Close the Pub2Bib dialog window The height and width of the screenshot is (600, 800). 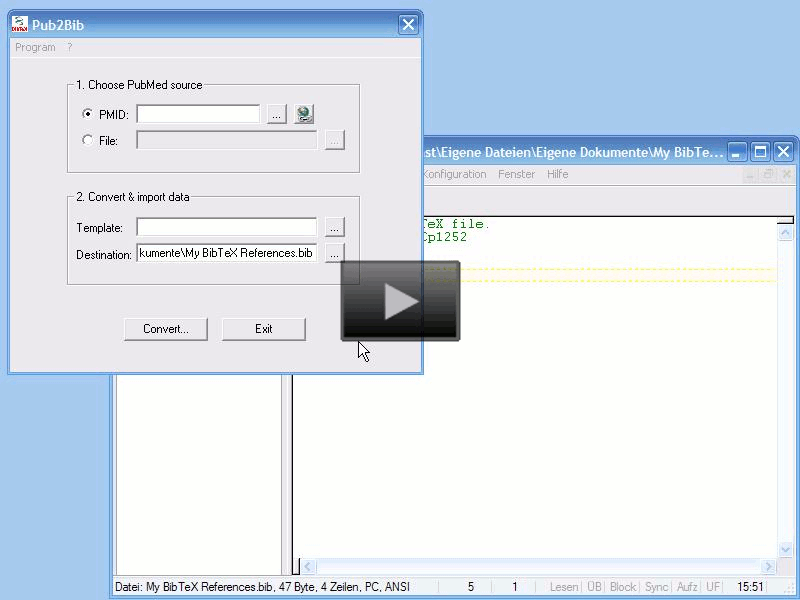[407, 25]
